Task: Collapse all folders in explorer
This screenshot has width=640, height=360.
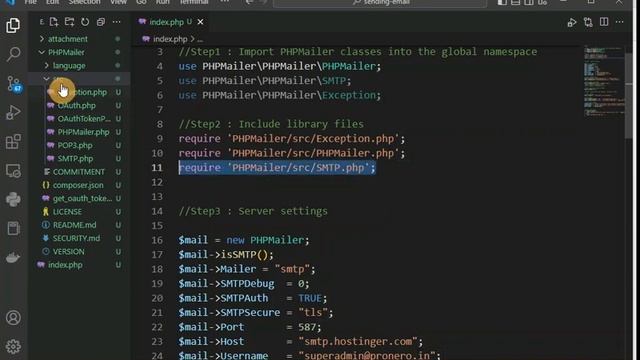Action: point(101,22)
